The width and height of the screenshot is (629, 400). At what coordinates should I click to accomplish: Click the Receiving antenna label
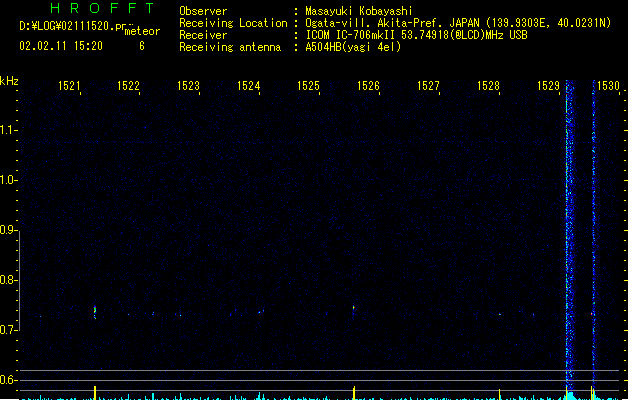(230, 47)
